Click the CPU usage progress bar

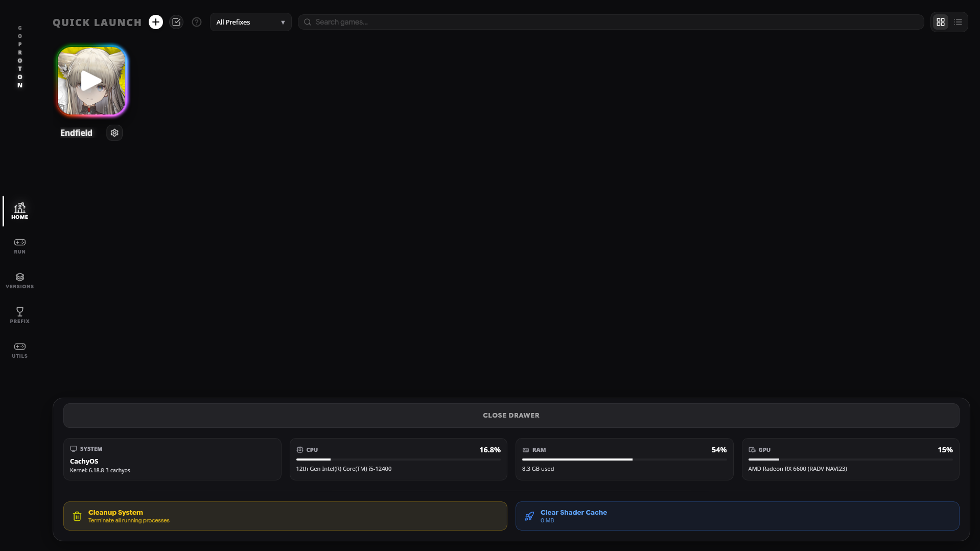tap(398, 460)
